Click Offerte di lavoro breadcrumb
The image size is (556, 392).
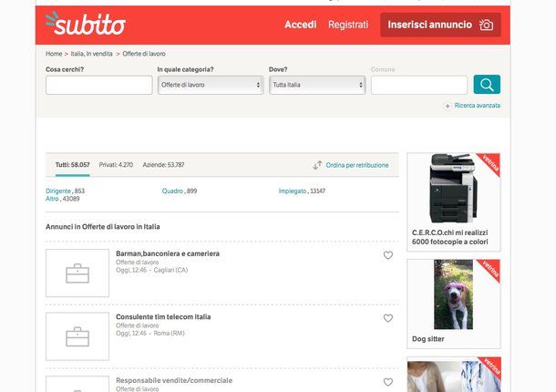144,54
